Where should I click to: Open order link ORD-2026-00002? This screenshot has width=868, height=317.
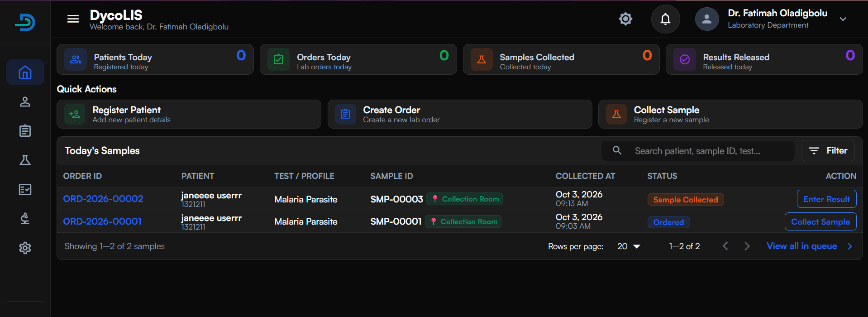point(103,199)
